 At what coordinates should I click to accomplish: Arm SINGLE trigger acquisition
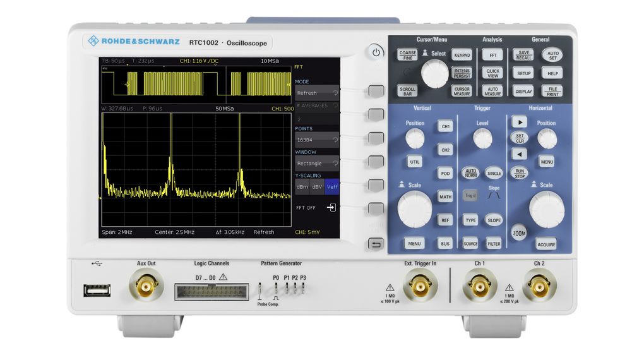[x=494, y=173]
